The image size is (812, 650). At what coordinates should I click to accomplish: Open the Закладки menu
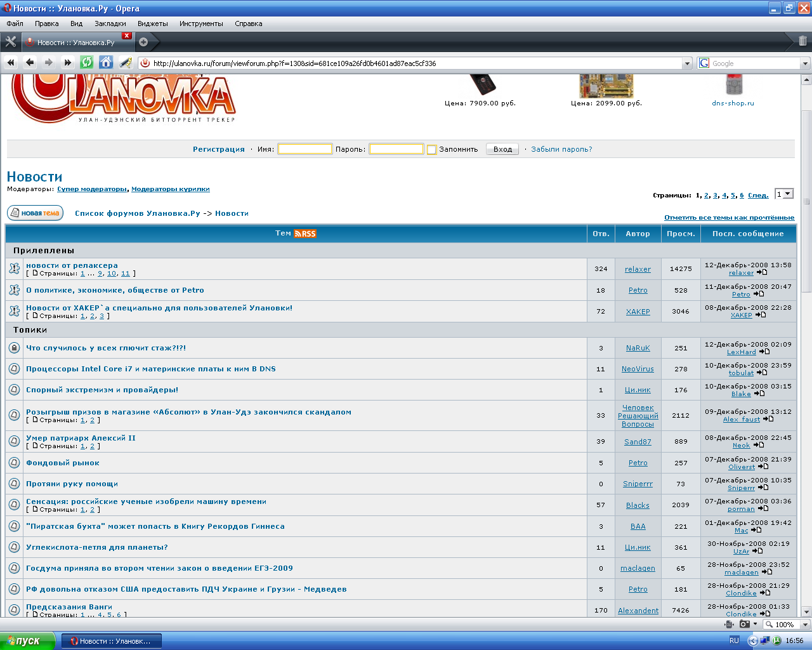coord(110,23)
